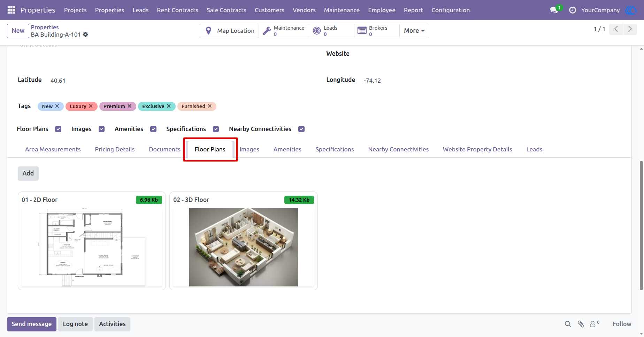Search messages with magnifier icon in chatter
The image size is (644, 337).
(x=568, y=324)
